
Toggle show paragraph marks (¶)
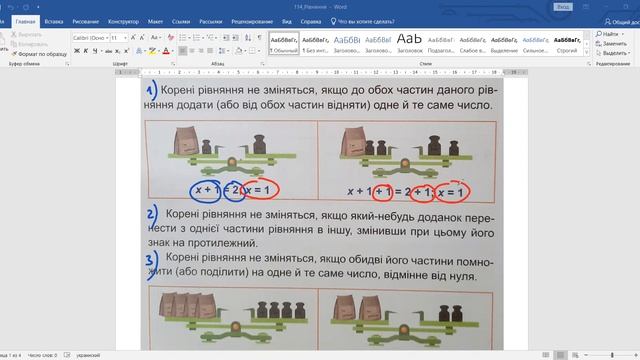[260, 38]
